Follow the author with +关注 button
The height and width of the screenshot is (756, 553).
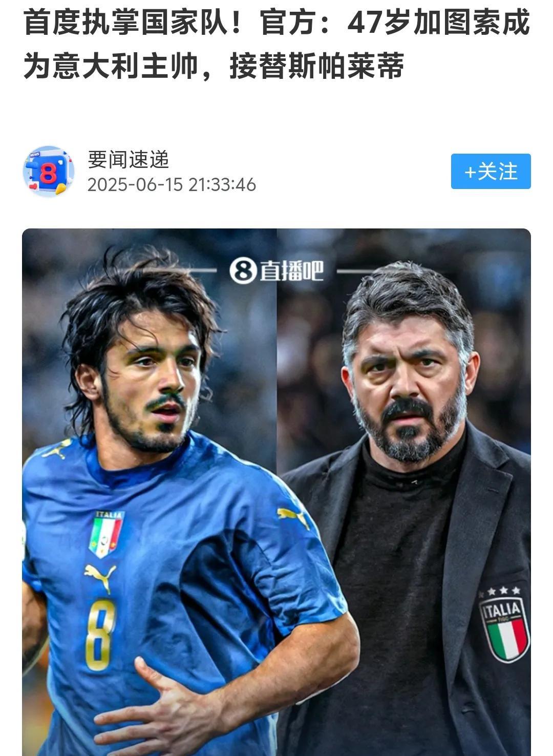[x=491, y=171]
